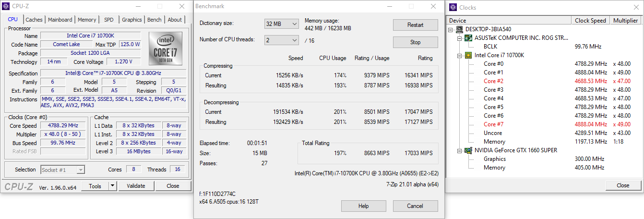Click the NVIDIA GeForce graphics card icon
The image size is (644, 219).
(468, 150)
